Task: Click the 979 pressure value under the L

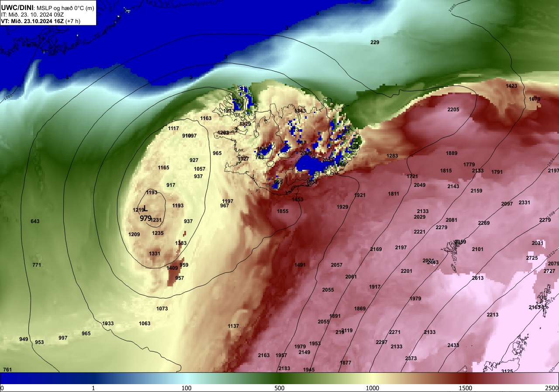Action: coord(145,218)
